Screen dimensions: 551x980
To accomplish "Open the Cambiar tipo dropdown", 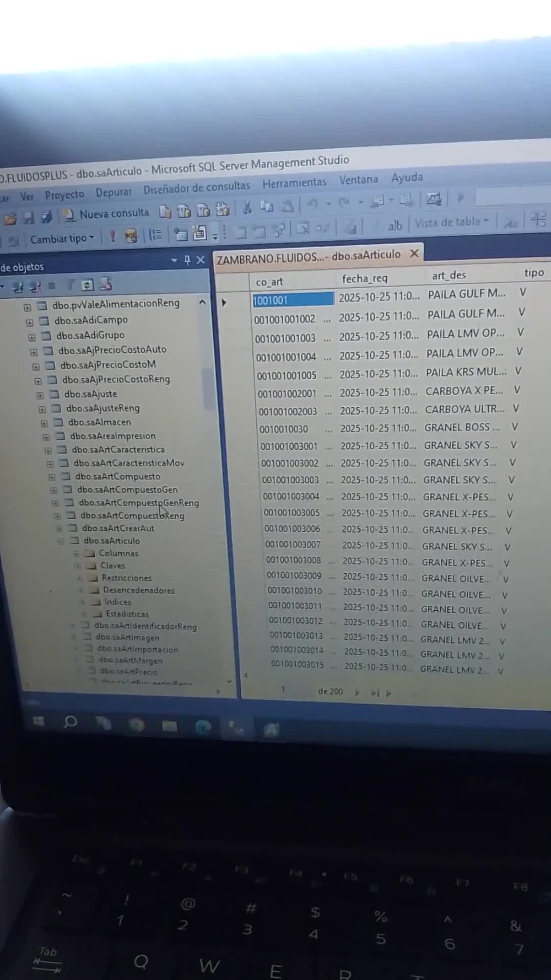I will click(62, 239).
